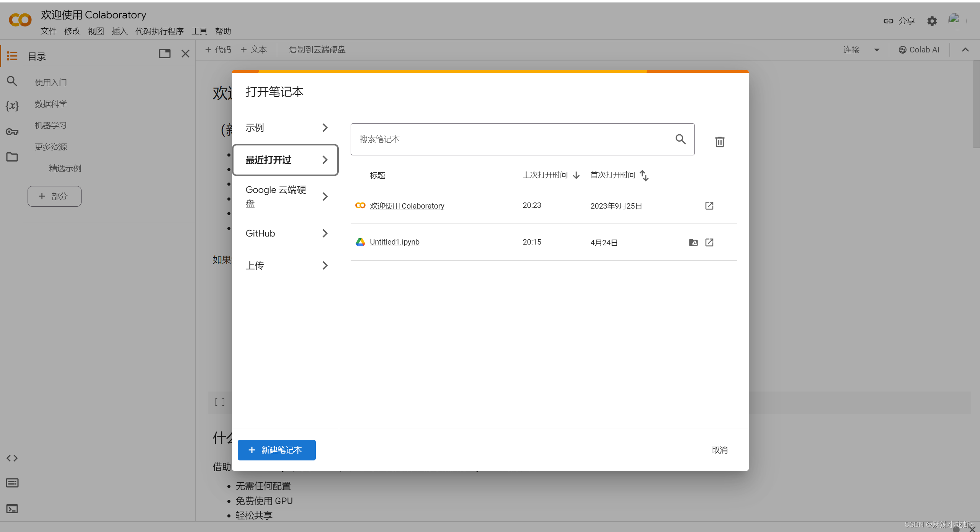Open the Untitled1.ipynb notebook link

pyautogui.click(x=395, y=242)
